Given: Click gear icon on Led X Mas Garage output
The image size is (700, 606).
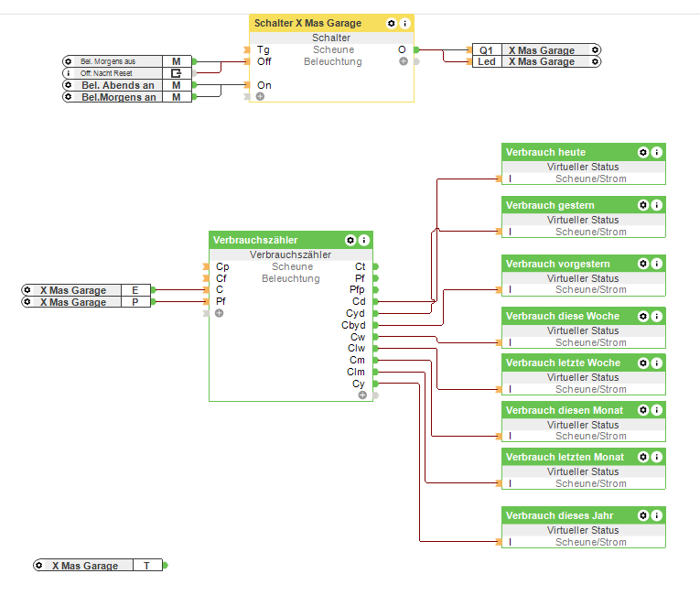Looking at the screenshot, I should point(595,61).
